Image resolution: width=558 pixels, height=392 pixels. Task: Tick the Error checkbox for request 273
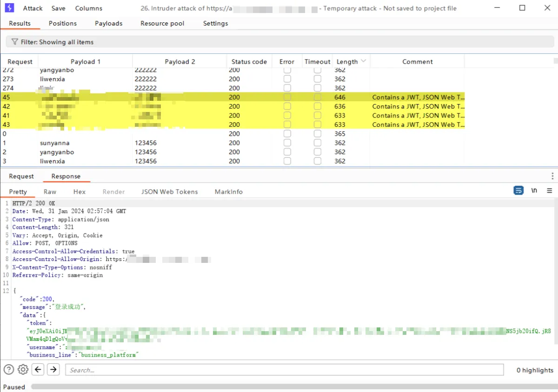coord(287,79)
